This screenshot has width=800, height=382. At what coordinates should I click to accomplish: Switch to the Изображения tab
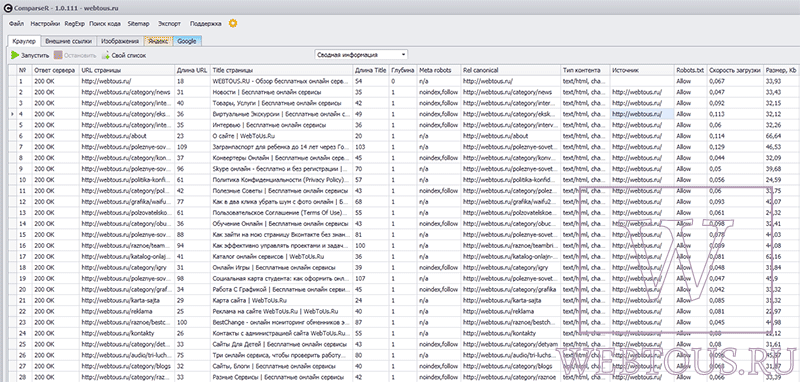click(120, 41)
